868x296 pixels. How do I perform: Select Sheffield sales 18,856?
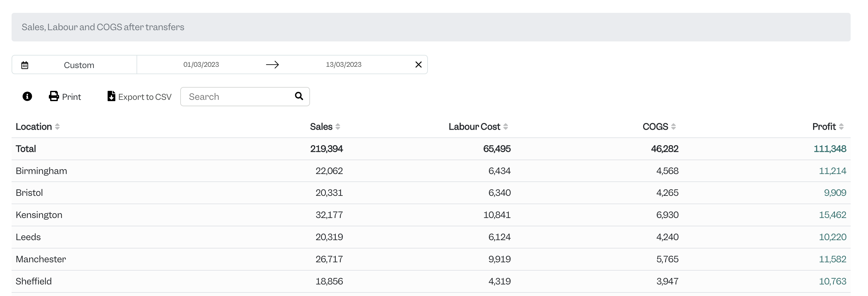click(329, 282)
